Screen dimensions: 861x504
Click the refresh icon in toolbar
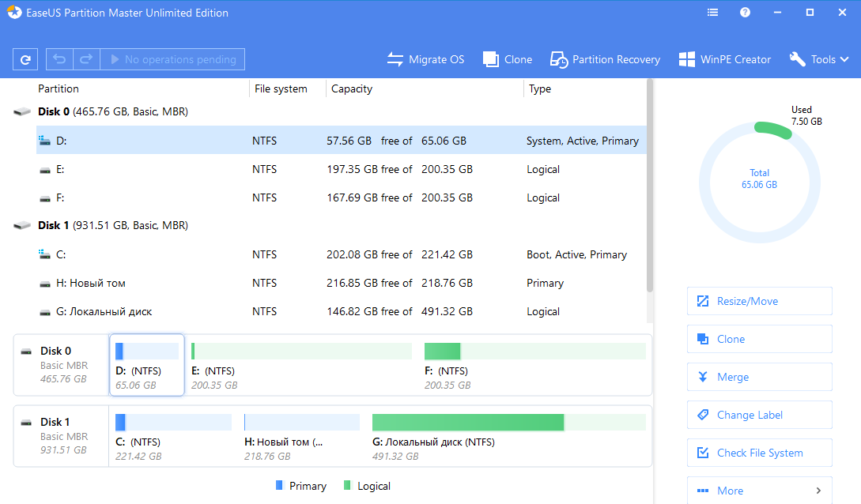[25, 59]
